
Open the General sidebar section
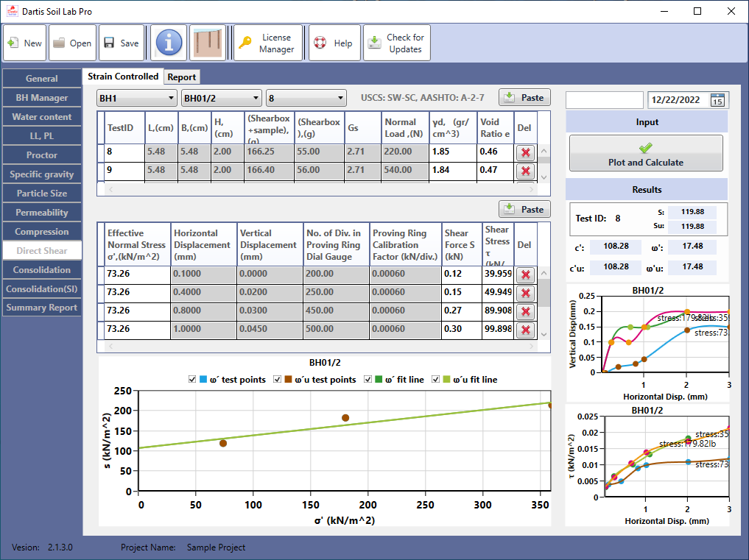pyautogui.click(x=41, y=78)
